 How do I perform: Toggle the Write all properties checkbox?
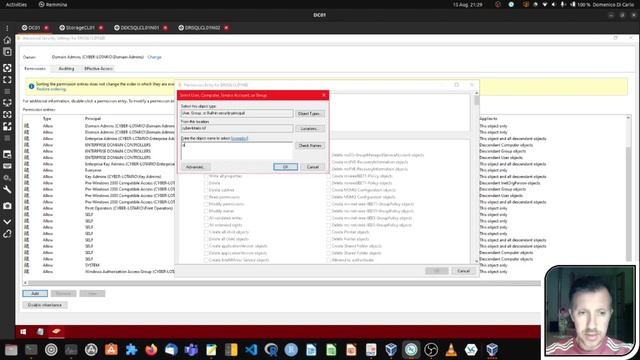click(206, 176)
